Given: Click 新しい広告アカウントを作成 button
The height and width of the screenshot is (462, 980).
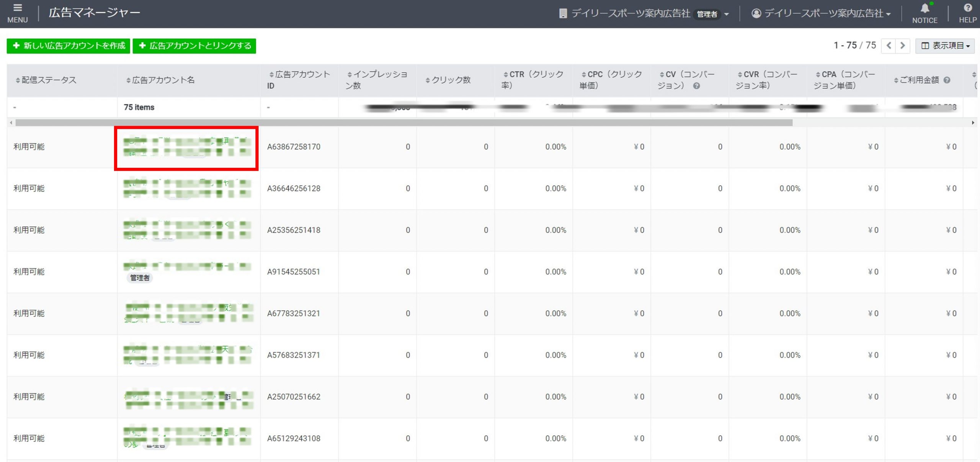Looking at the screenshot, I should tap(69, 46).
